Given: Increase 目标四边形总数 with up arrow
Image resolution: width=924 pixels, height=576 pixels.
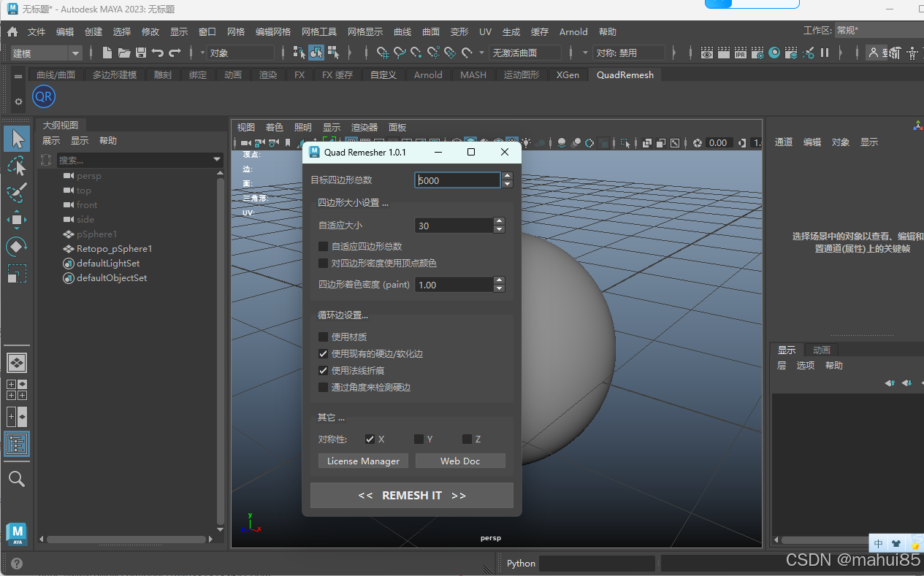Looking at the screenshot, I should [508, 176].
